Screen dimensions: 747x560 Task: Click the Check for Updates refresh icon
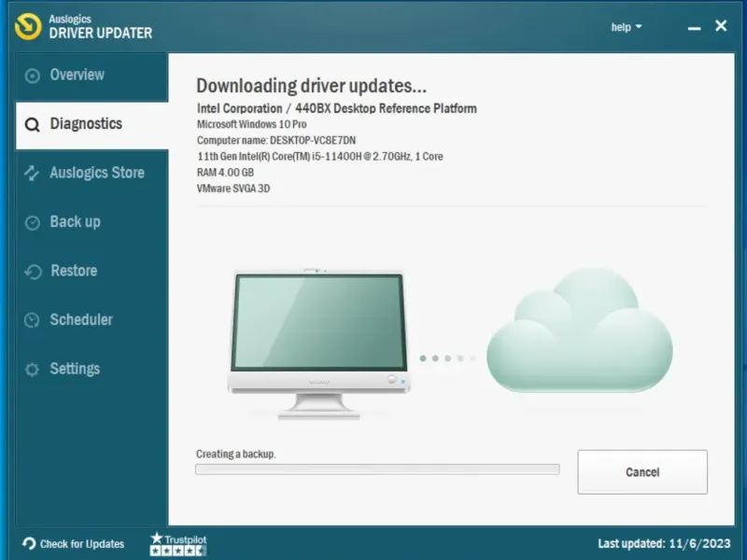coord(29,543)
